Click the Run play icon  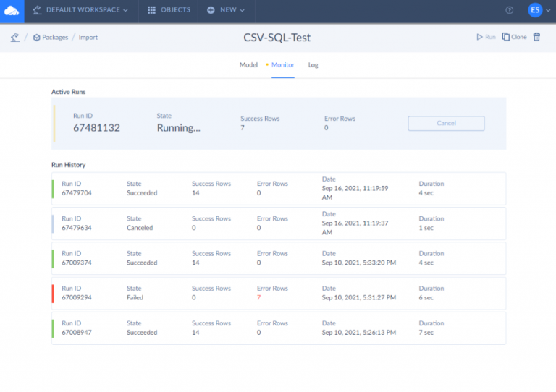[x=486, y=37]
